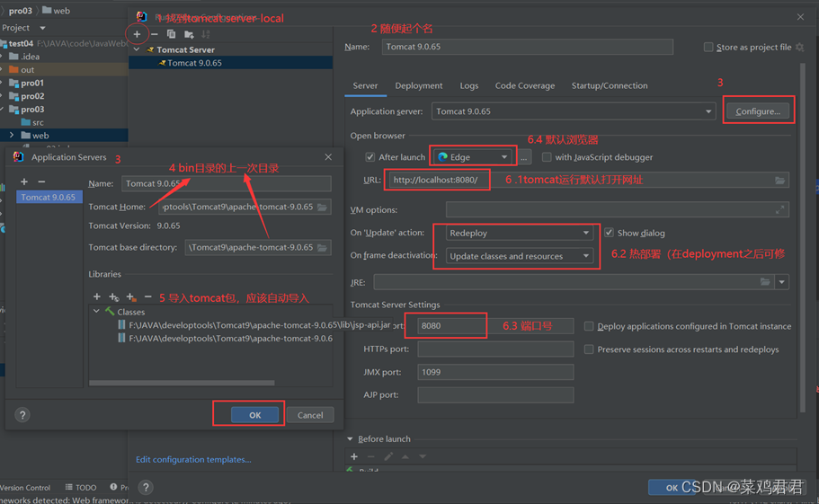
Task: Add library class with plus icon
Action: pos(96,296)
